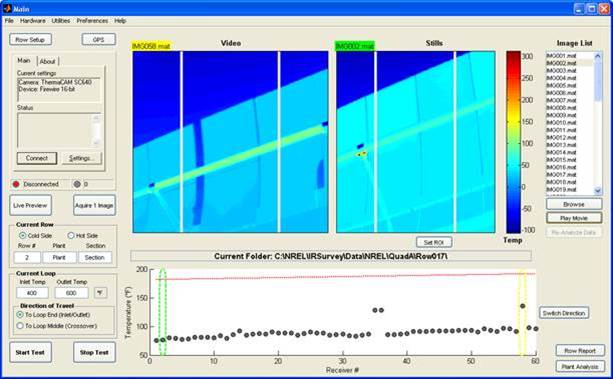Viewport: 613px width, 379px height.
Task: Click the Play Movie button
Action: (x=574, y=218)
